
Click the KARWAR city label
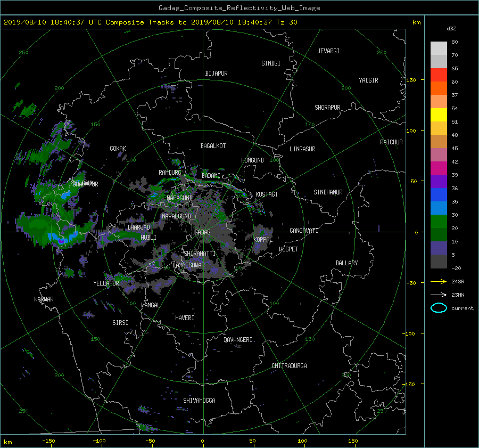tap(44, 299)
